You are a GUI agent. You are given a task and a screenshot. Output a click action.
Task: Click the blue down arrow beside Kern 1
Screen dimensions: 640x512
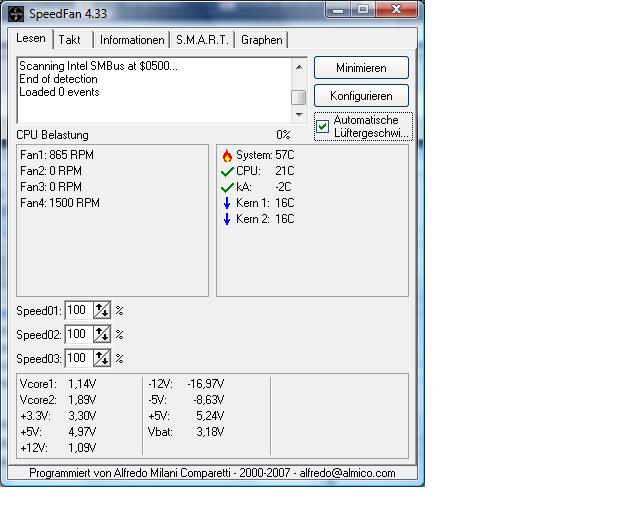click(227, 203)
